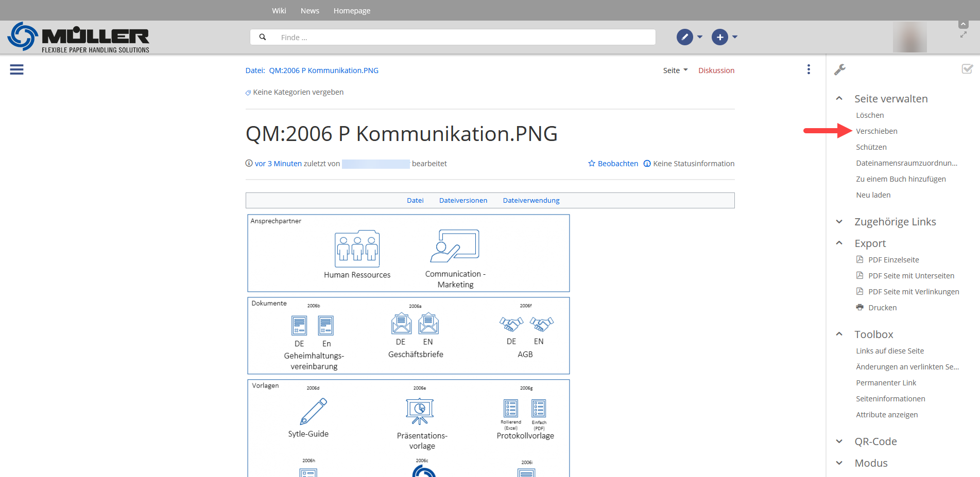980x477 pixels.
Task: Open News in the top menu
Action: (310, 11)
